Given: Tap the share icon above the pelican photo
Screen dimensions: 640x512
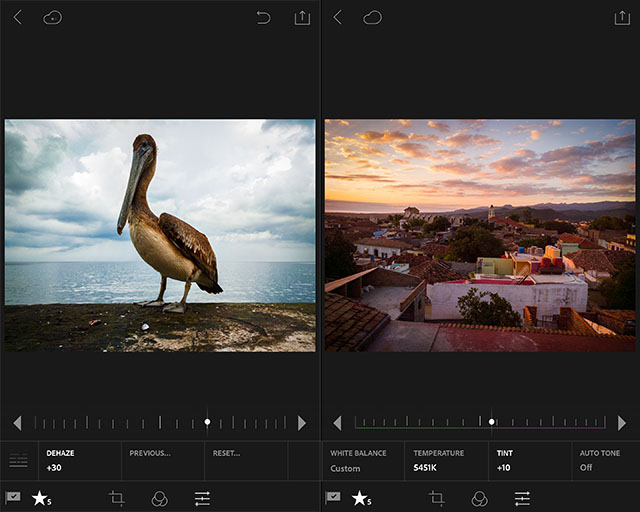Looking at the screenshot, I should coord(302,17).
